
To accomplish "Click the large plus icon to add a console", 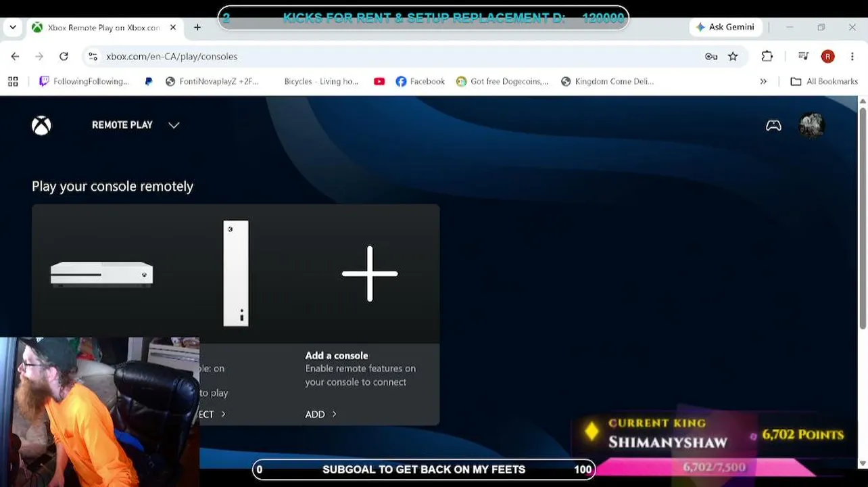I will [x=370, y=274].
